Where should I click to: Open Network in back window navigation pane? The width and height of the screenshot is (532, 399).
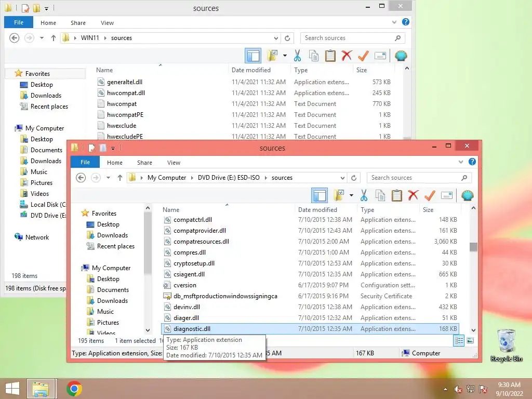(37, 237)
